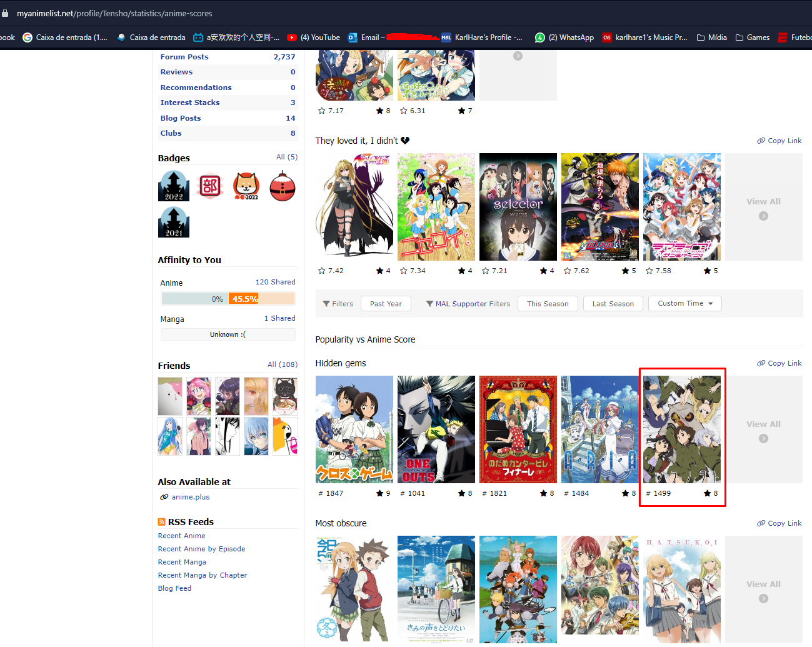Open the Clubs link
This screenshot has width=812, height=647.
tap(171, 133)
